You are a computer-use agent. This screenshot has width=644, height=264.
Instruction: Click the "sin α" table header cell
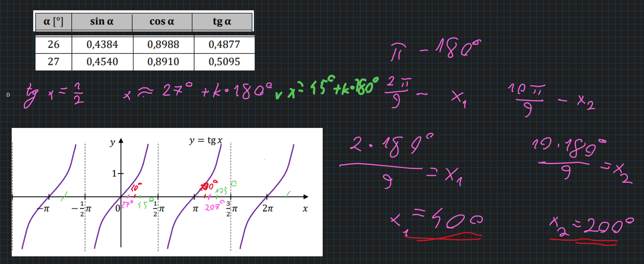[102, 22]
